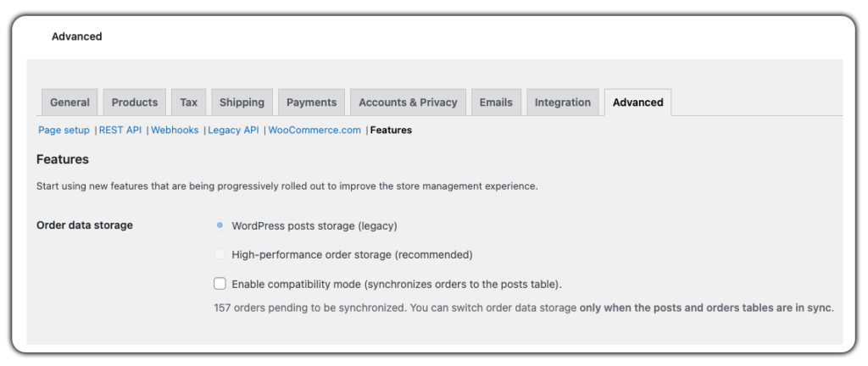This screenshot has height=366, width=868.
Task: Open the WooCommerce.com sub-section link
Action: click(314, 130)
